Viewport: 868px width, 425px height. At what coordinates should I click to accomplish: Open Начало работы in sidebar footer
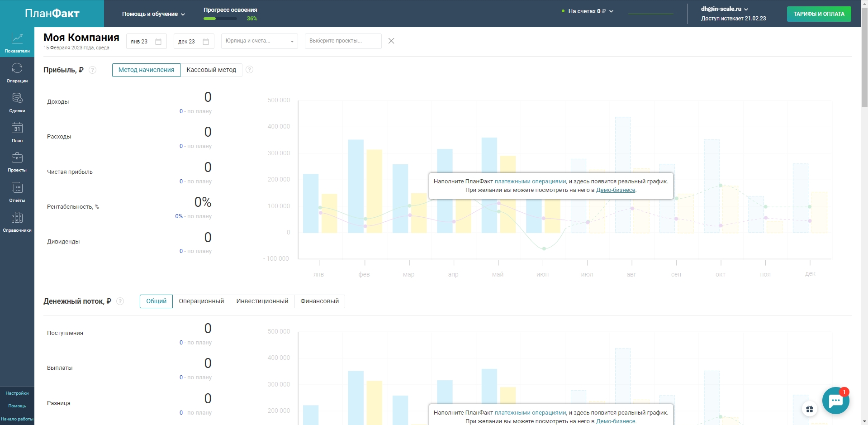(17, 419)
